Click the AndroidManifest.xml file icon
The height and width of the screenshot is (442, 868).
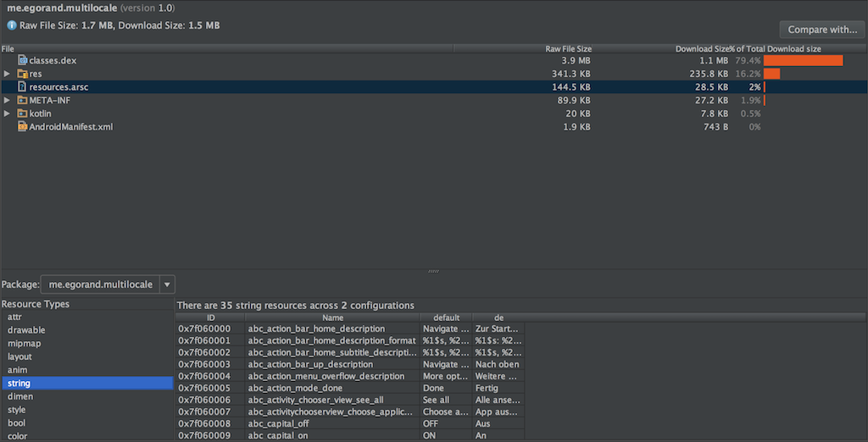[x=23, y=127]
